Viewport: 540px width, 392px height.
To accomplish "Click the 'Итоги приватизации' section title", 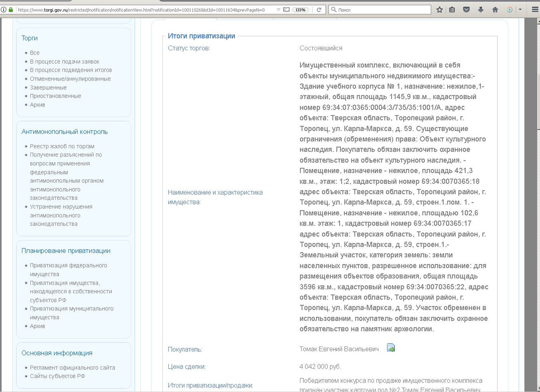I will pyautogui.click(x=201, y=36).
